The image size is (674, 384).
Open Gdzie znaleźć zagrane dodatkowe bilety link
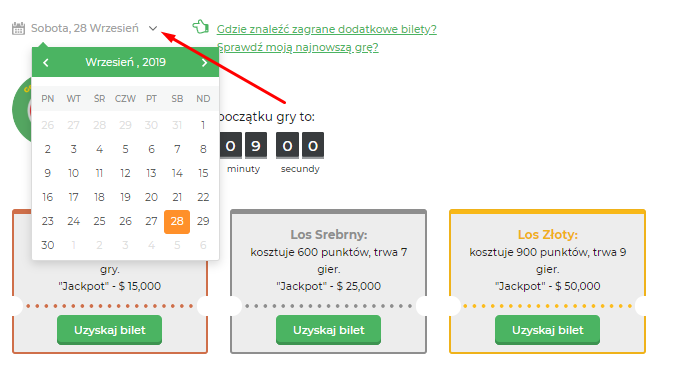click(327, 29)
